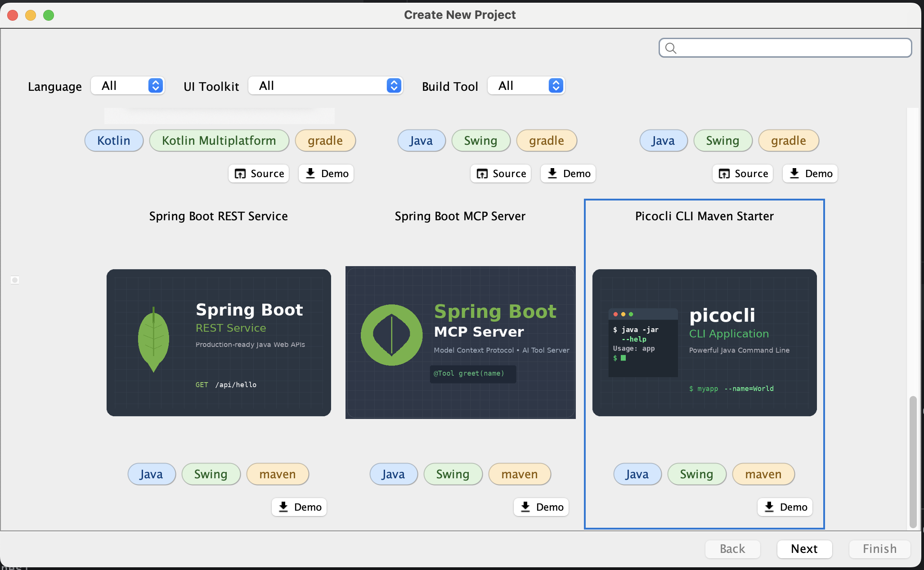
Task: Click the Kotlin language tag
Action: pyautogui.click(x=114, y=141)
